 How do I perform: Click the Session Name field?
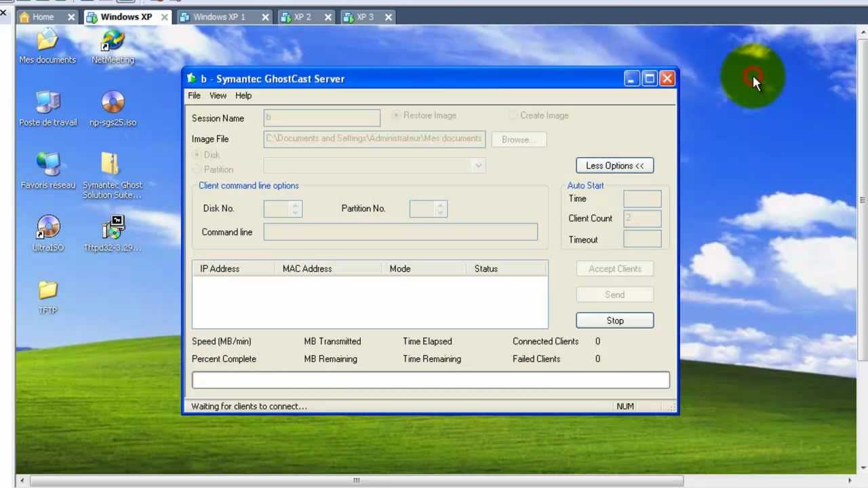pos(322,118)
